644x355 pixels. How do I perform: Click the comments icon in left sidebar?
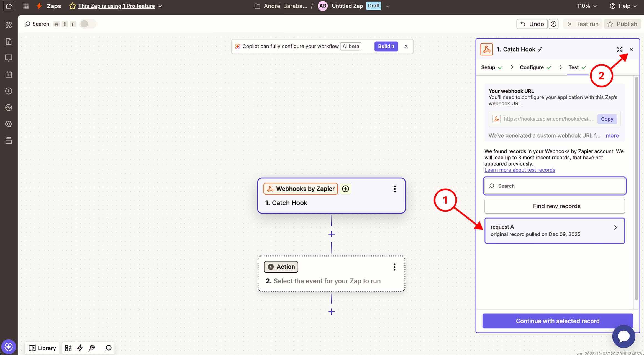9,58
